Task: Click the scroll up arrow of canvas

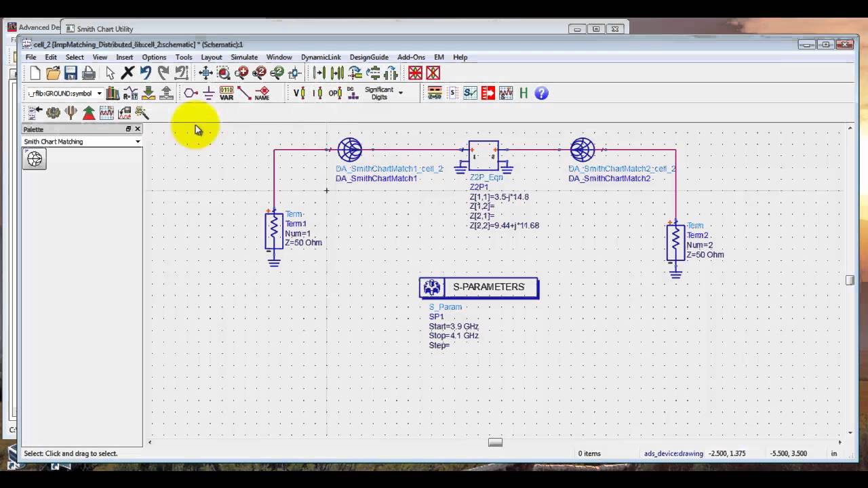Action: pos(850,128)
